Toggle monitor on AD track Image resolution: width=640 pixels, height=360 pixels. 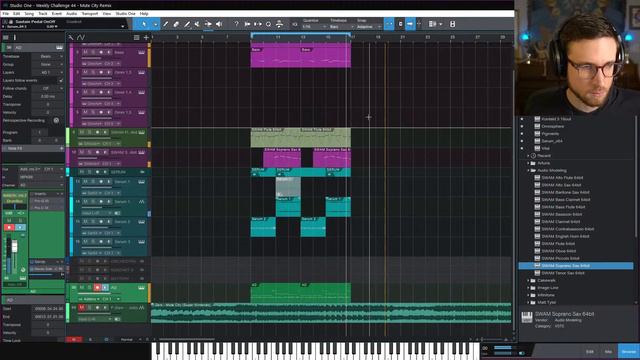pos(105,288)
